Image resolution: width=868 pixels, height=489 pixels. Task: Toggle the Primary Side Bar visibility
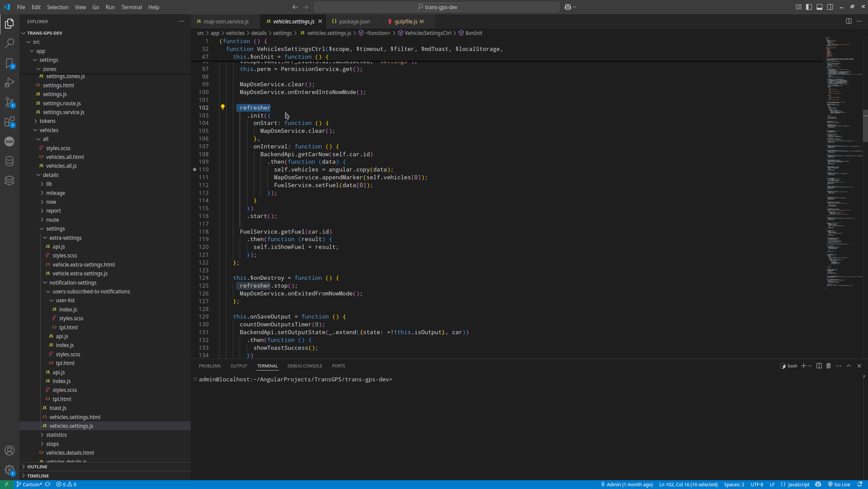point(809,7)
